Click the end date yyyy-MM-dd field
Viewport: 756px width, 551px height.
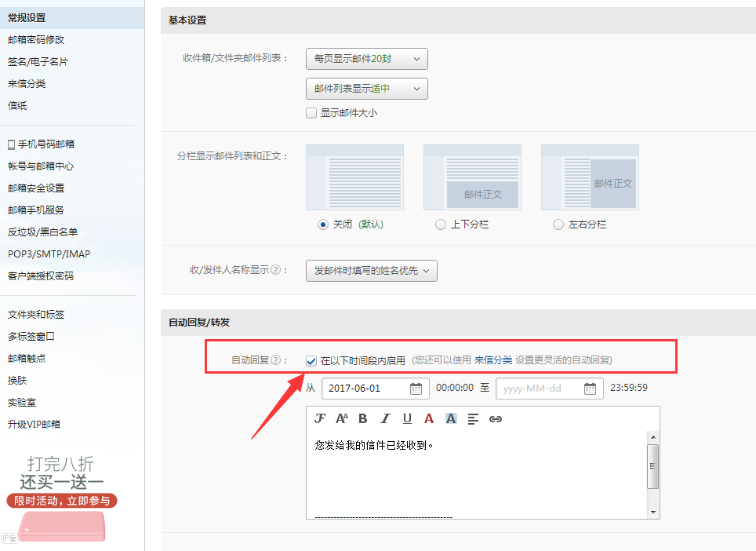point(550,389)
